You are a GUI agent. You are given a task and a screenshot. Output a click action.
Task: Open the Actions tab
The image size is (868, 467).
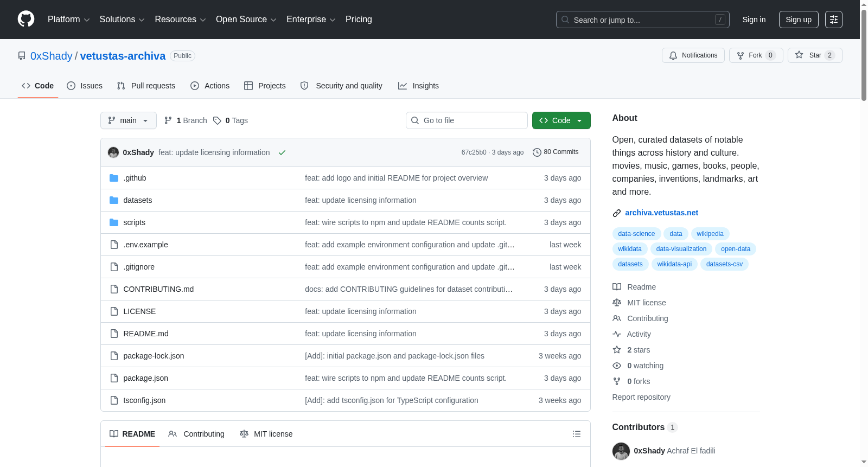coord(210,86)
